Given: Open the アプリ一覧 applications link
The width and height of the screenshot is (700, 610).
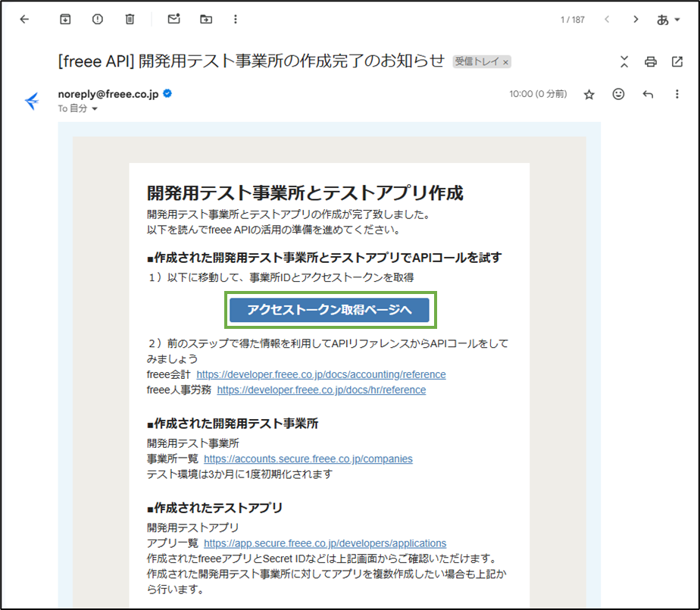Looking at the screenshot, I should tap(325, 543).
